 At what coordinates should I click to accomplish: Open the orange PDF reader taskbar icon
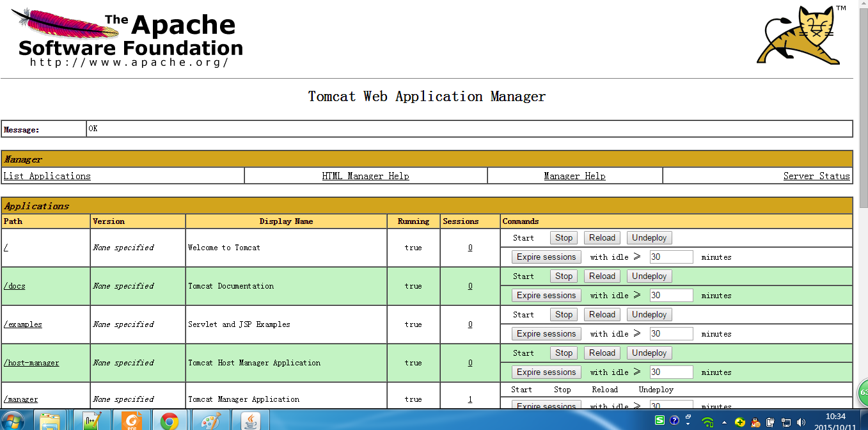tap(131, 421)
